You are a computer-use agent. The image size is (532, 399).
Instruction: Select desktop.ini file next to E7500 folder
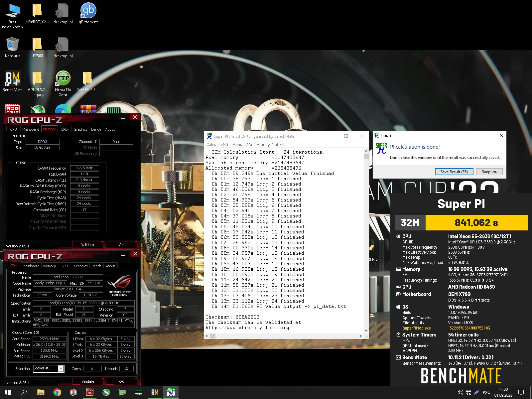[63, 48]
